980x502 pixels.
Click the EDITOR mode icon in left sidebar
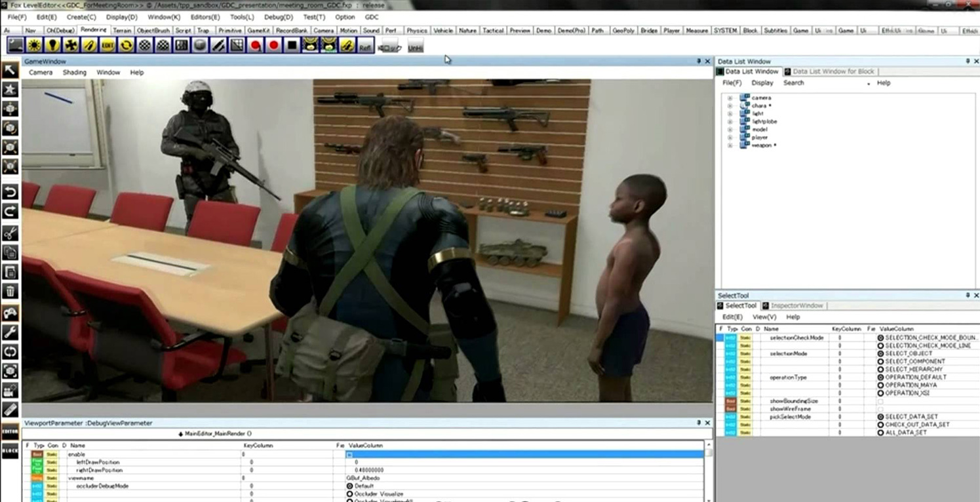pos(10,432)
